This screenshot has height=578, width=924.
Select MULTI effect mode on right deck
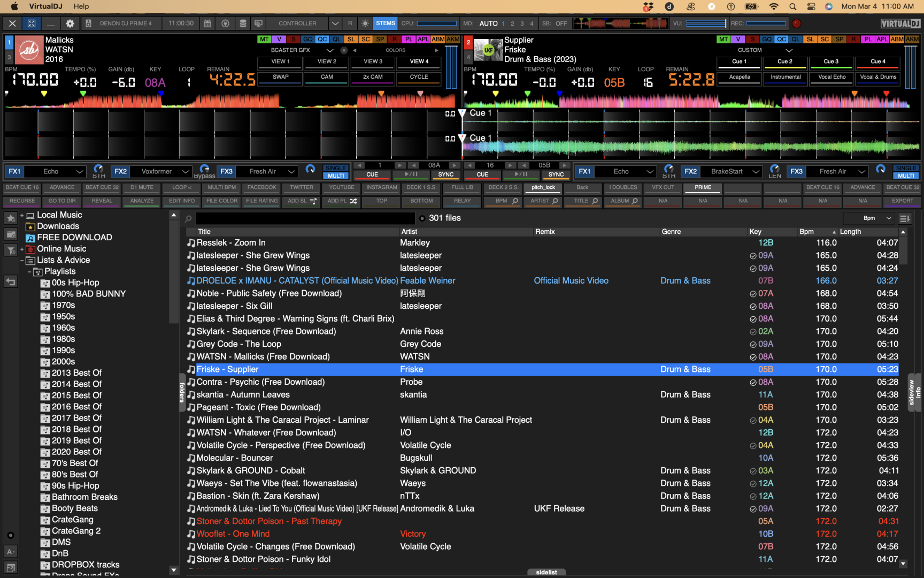pyautogui.click(x=906, y=176)
